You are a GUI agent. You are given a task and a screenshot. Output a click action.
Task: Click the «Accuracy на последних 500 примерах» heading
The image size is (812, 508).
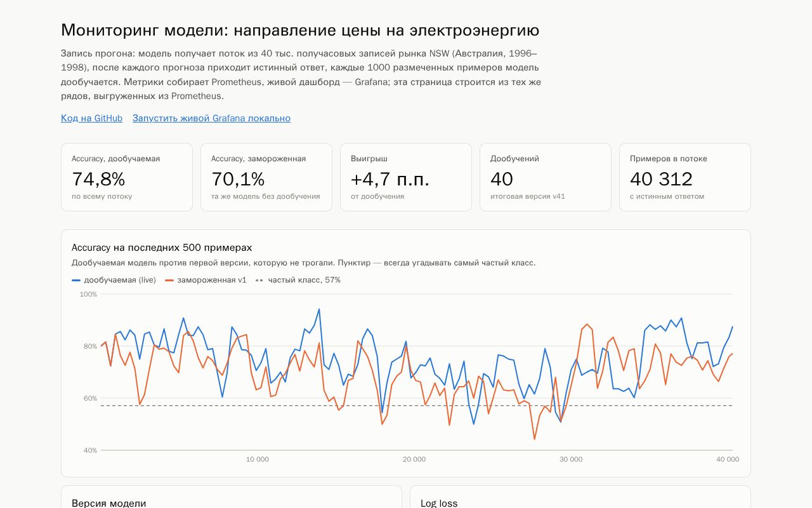162,248
